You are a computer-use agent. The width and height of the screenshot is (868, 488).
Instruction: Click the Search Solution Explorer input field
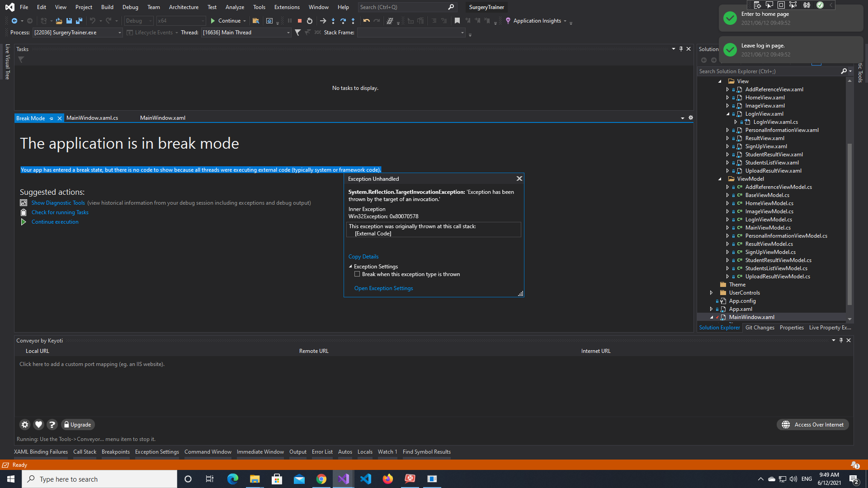(x=769, y=71)
